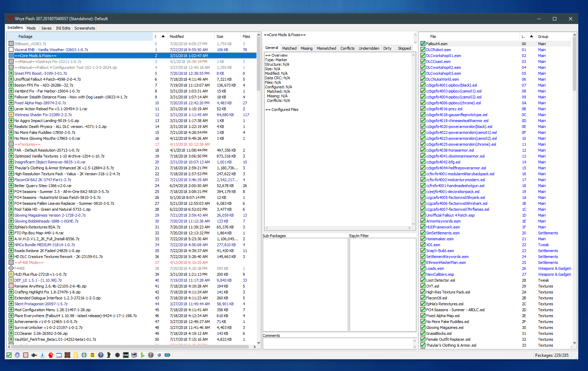
Task: Click the dark face silhouette icon
Action: pyautogui.click(x=109, y=355)
